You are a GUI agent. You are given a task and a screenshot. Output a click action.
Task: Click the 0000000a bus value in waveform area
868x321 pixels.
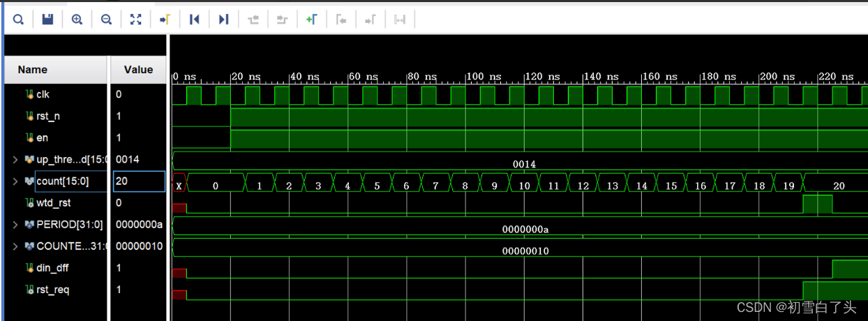tap(525, 229)
